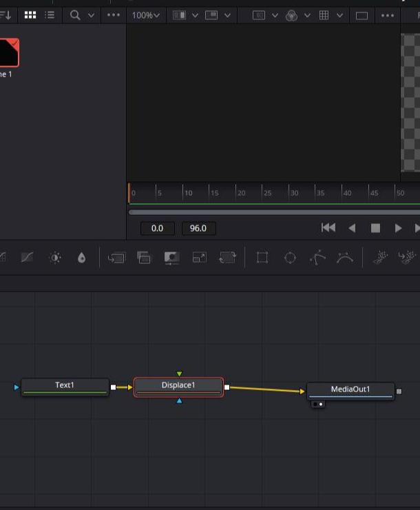Switch media pool to thumbnail view
This screenshot has height=510, width=420.
click(x=30, y=15)
